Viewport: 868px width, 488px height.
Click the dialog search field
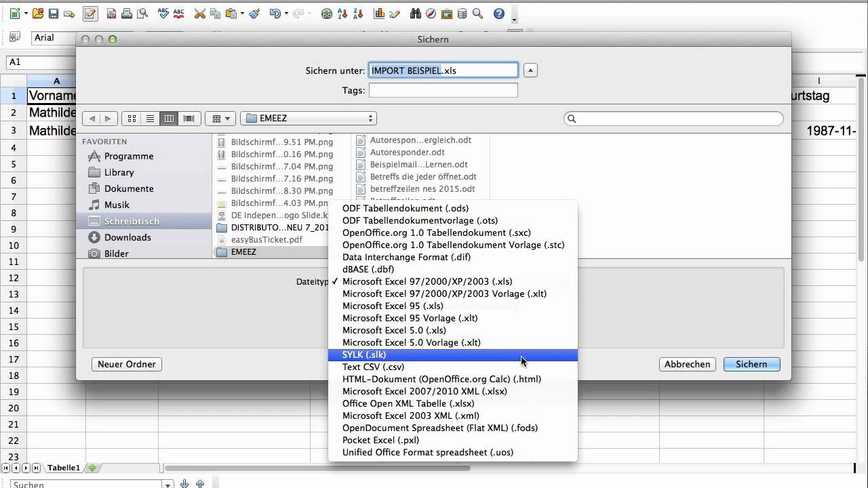coord(674,119)
